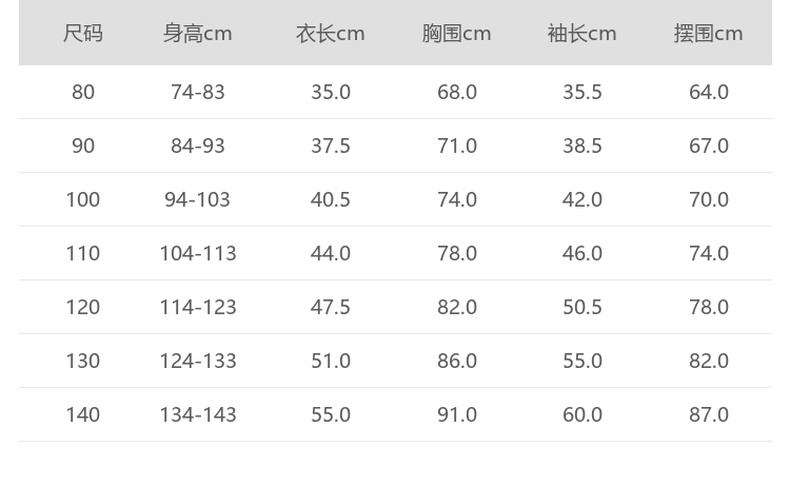Click the 身高cm column header
The image size is (790, 485).
[x=198, y=34]
